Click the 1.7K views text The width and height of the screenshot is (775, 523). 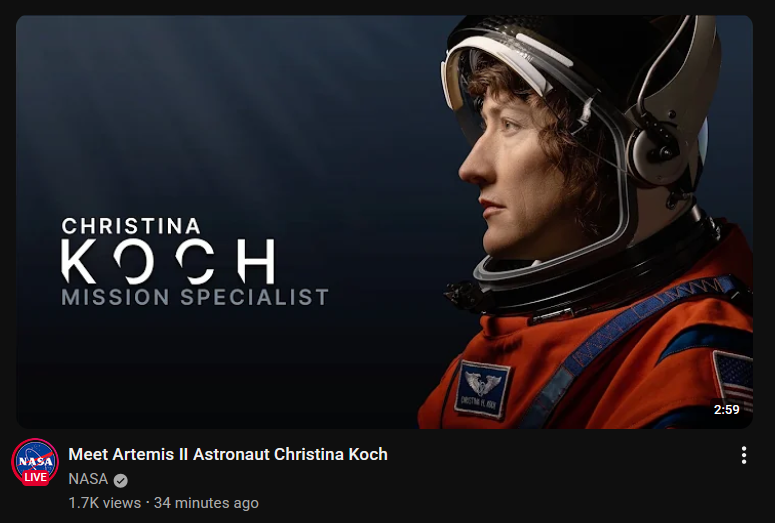point(104,503)
